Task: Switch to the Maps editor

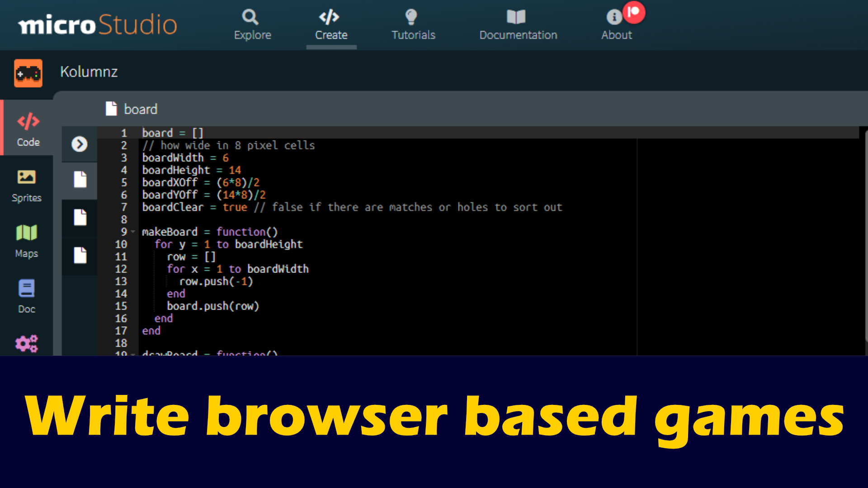Action: [26, 240]
